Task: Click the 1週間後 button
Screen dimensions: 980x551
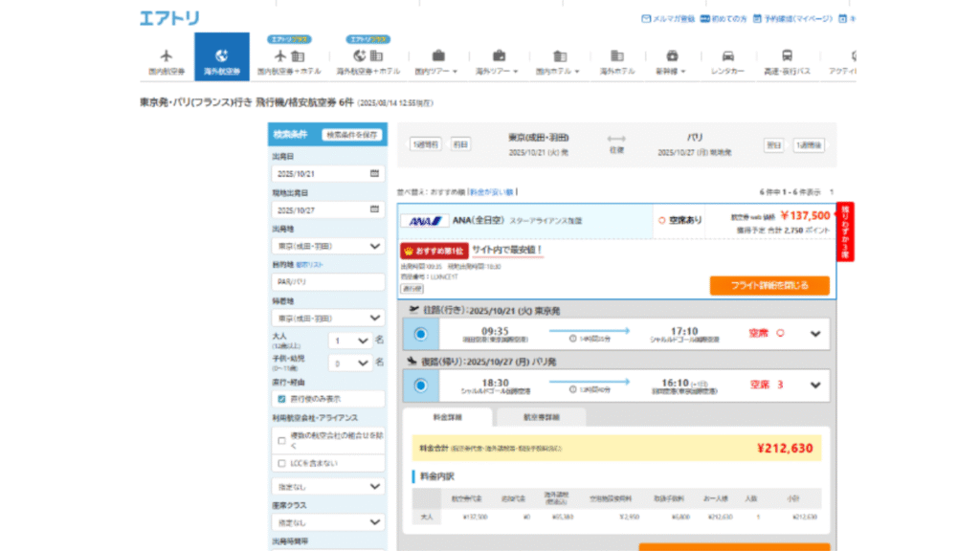Action: pyautogui.click(x=809, y=145)
